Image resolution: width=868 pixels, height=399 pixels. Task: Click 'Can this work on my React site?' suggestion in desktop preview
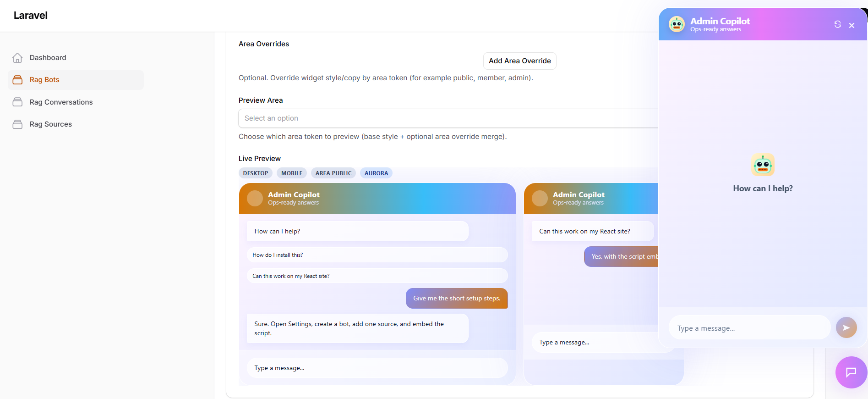(x=377, y=276)
